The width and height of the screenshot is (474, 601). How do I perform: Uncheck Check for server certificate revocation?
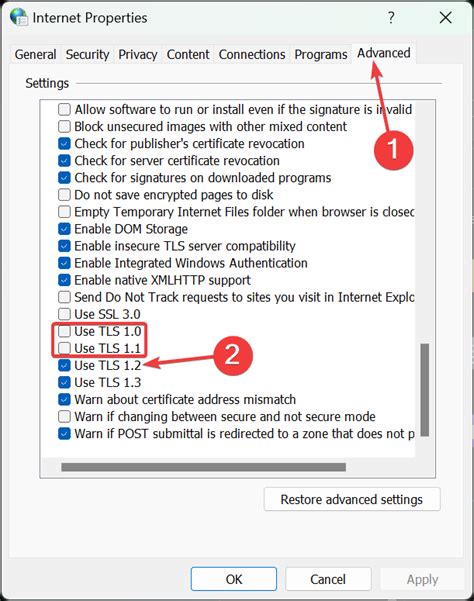(64, 160)
